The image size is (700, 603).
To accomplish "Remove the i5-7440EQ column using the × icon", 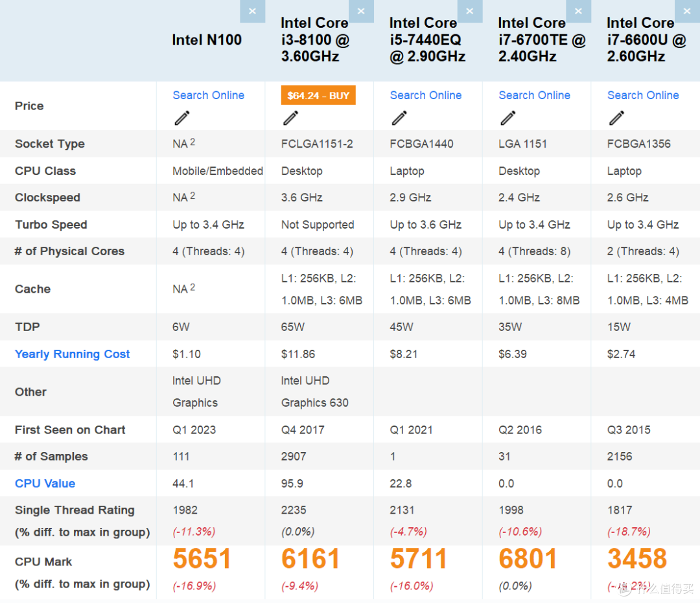I will [470, 11].
